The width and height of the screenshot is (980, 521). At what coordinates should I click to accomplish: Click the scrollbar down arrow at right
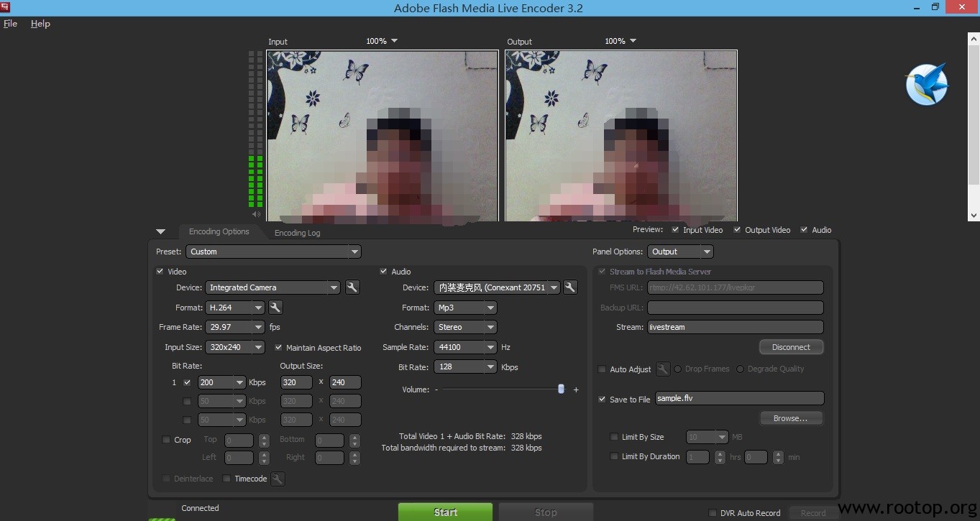pyautogui.click(x=974, y=215)
